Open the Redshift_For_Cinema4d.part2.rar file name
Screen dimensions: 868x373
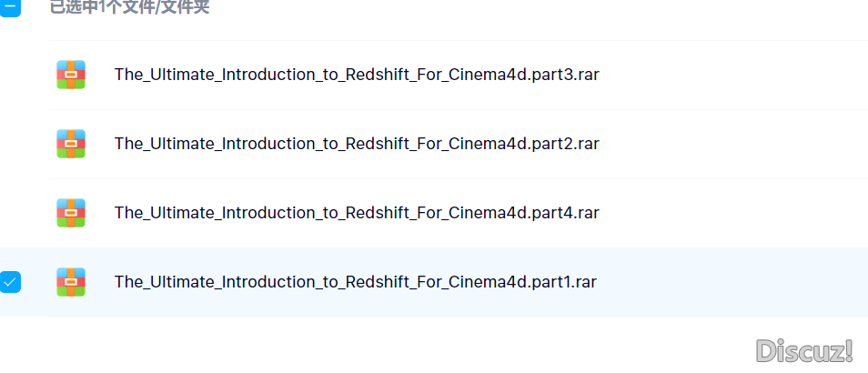coord(357,144)
